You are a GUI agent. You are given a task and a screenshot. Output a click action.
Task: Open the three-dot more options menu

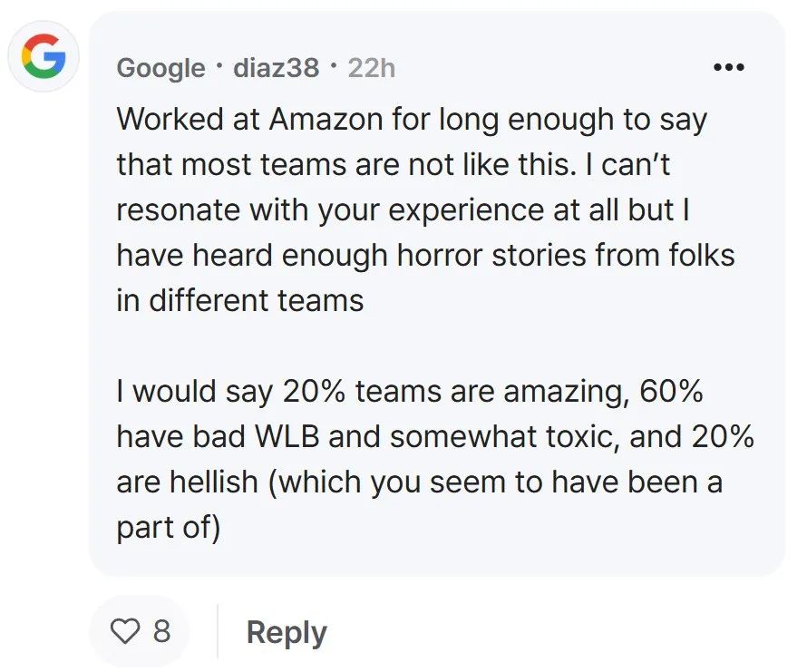(729, 67)
